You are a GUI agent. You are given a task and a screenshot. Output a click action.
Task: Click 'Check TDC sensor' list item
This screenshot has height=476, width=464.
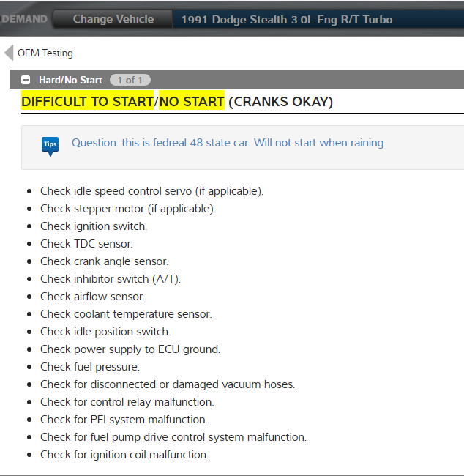[86, 244]
